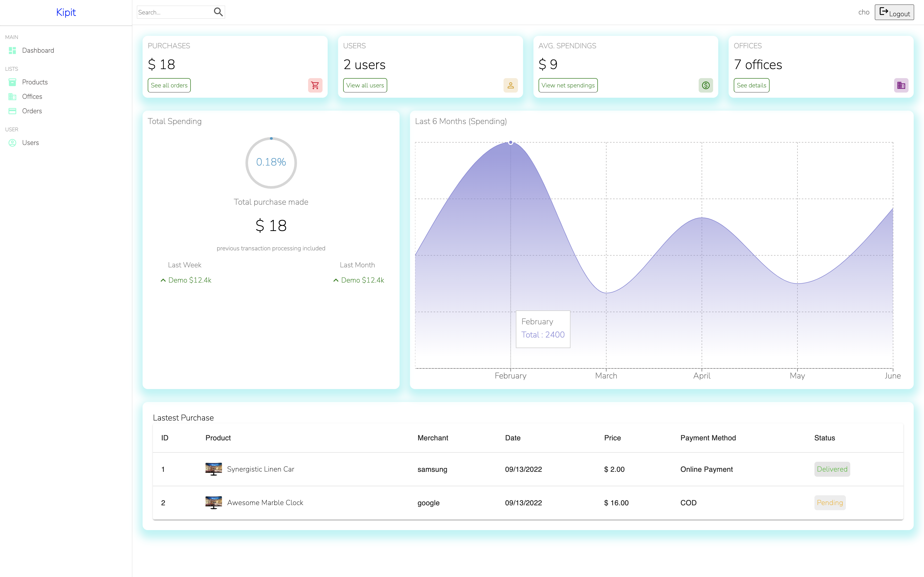The width and height of the screenshot is (924, 577).
Task: Click the Users profile icon in sidebar
Action: click(x=12, y=143)
